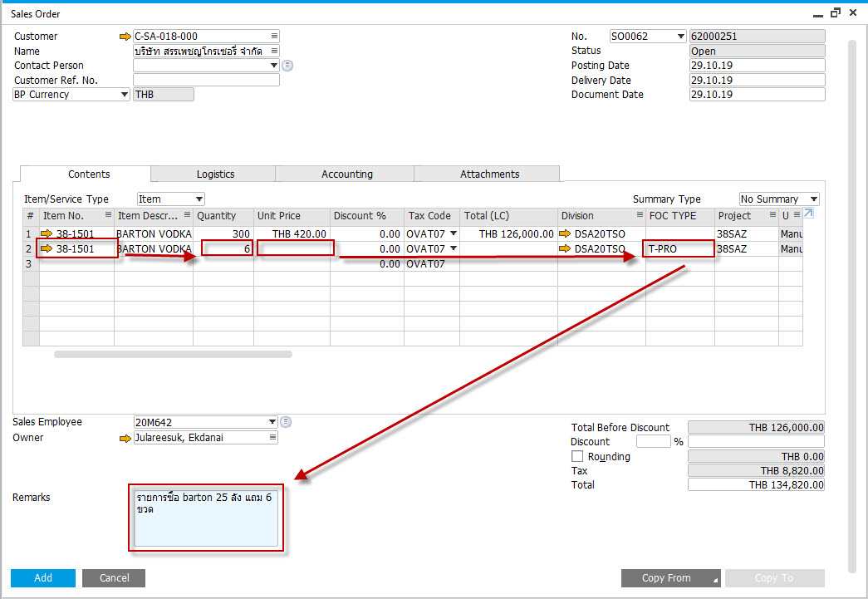Click the Posting Date field

click(757, 66)
